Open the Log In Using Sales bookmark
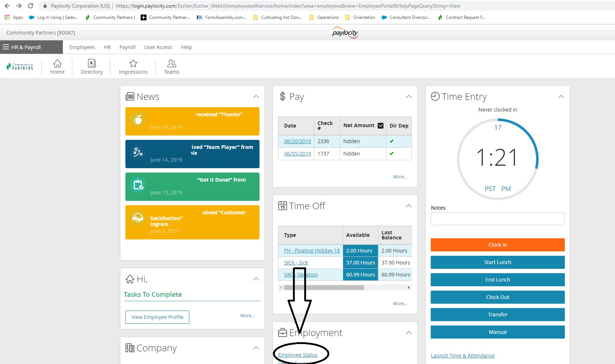615x364 pixels. [53, 17]
